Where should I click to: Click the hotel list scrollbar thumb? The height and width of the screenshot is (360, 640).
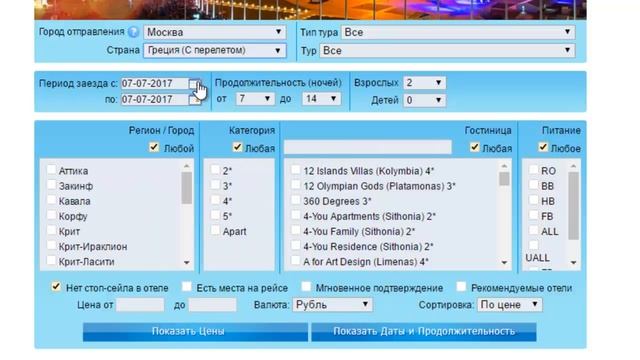(x=504, y=179)
